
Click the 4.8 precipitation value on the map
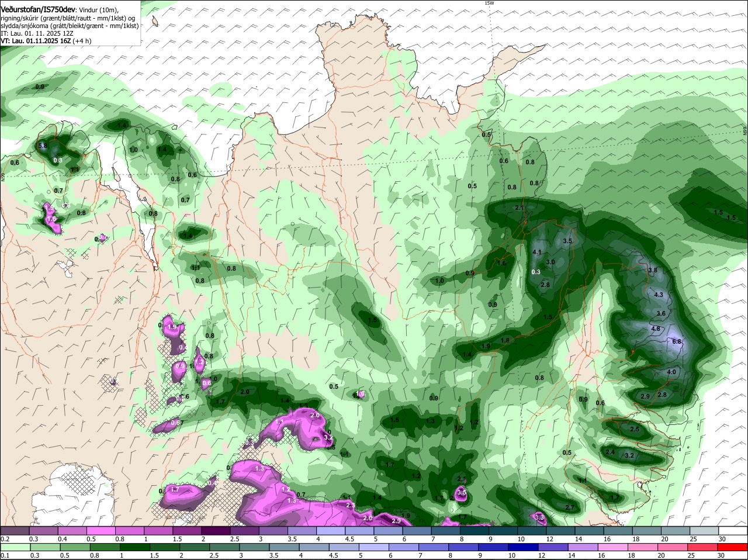656,329
